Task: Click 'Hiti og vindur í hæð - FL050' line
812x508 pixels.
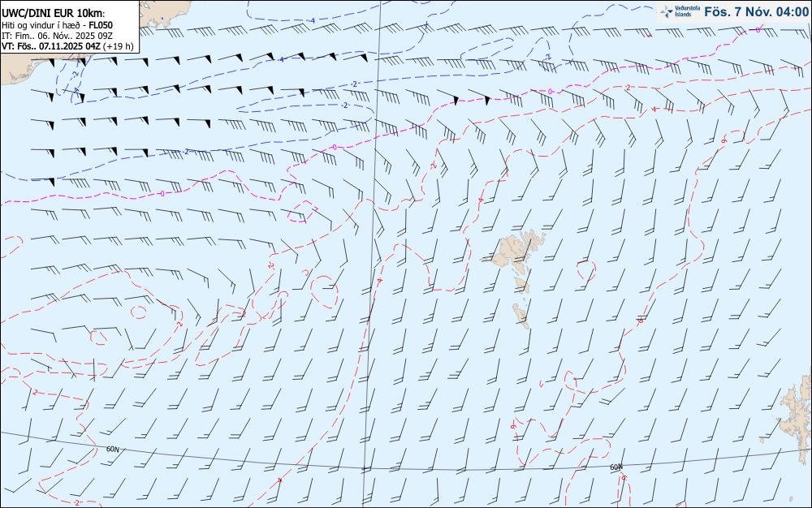Action: point(57,25)
